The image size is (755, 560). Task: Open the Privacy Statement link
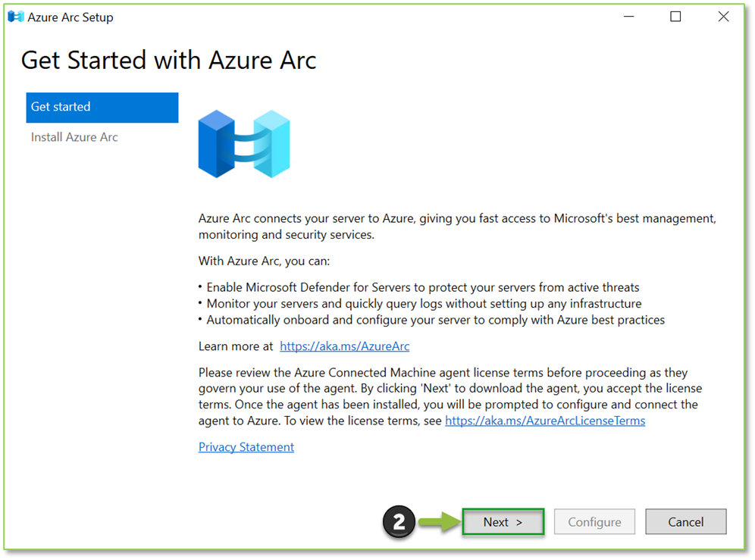[246, 446]
